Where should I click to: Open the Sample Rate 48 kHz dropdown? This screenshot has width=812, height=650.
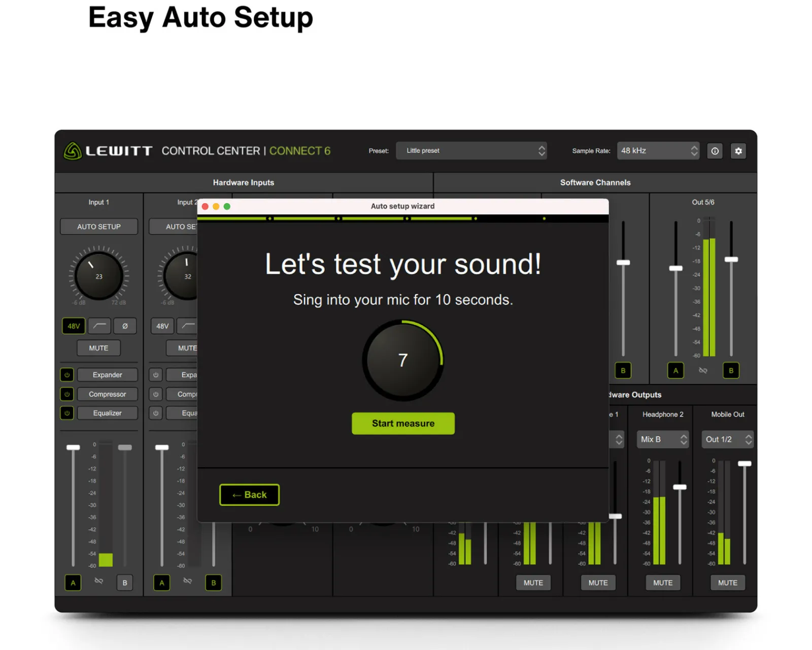[x=658, y=151]
